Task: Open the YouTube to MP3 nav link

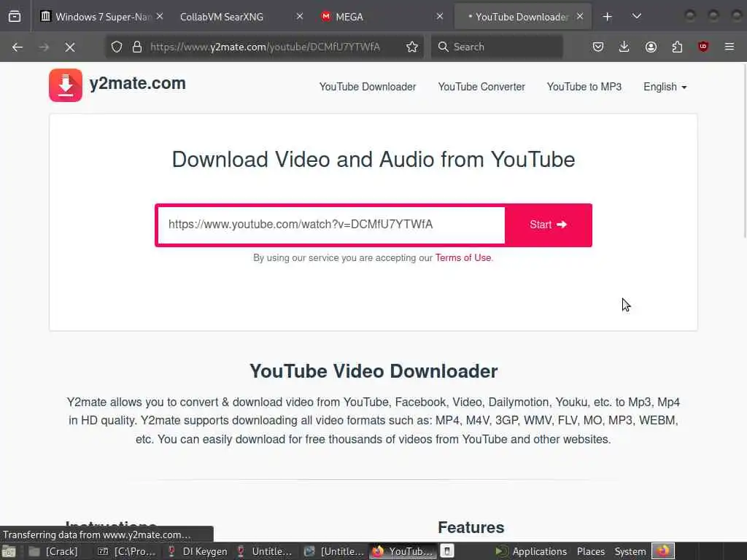Action: (x=584, y=87)
